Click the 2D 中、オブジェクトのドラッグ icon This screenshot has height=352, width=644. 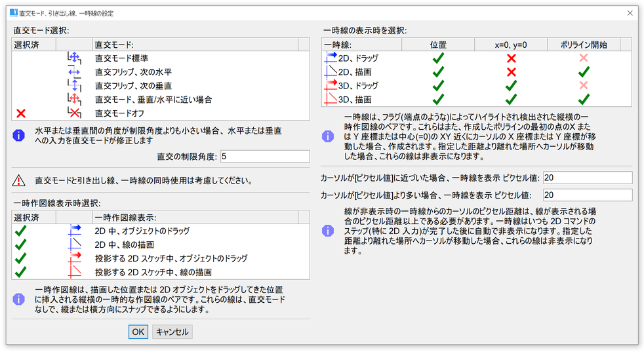click(x=73, y=230)
